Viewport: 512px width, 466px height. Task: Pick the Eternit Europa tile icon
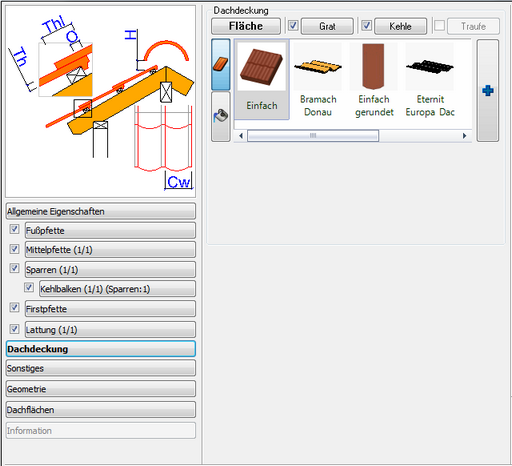click(x=430, y=67)
